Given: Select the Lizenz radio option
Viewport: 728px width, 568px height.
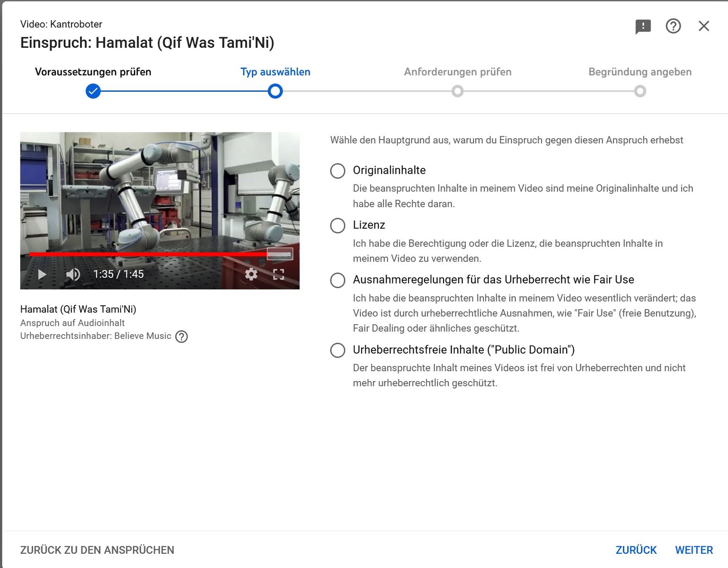Looking at the screenshot, I should pyautogui.click(x=337, y=225).
